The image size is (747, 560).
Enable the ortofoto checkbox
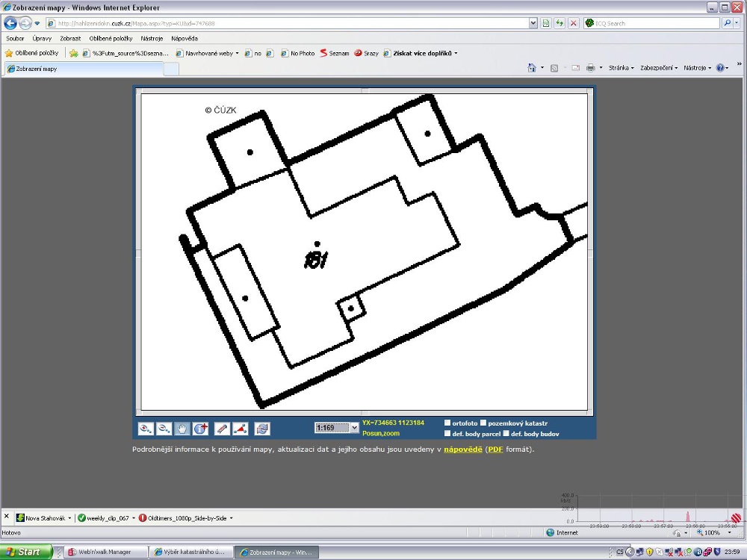pos(447,423)
